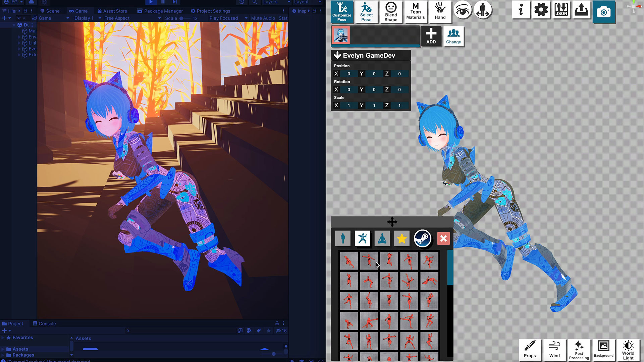Image resolution: width=644 pixels, height=362 pixels.
Task: Open the Blend Shape panel
Action: [x=391, y=12]
